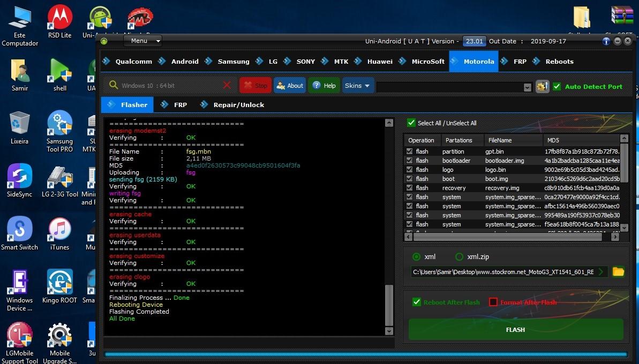Switch to the Qualcomm tab

coord(127,62)
